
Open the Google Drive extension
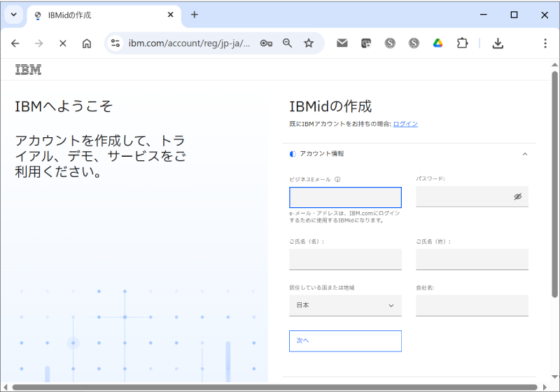click(x=438, y=43)
